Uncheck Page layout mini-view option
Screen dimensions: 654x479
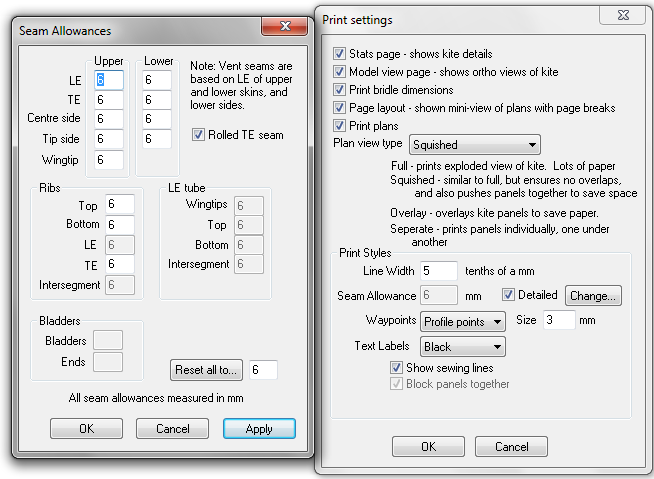(x=340, y=108)
